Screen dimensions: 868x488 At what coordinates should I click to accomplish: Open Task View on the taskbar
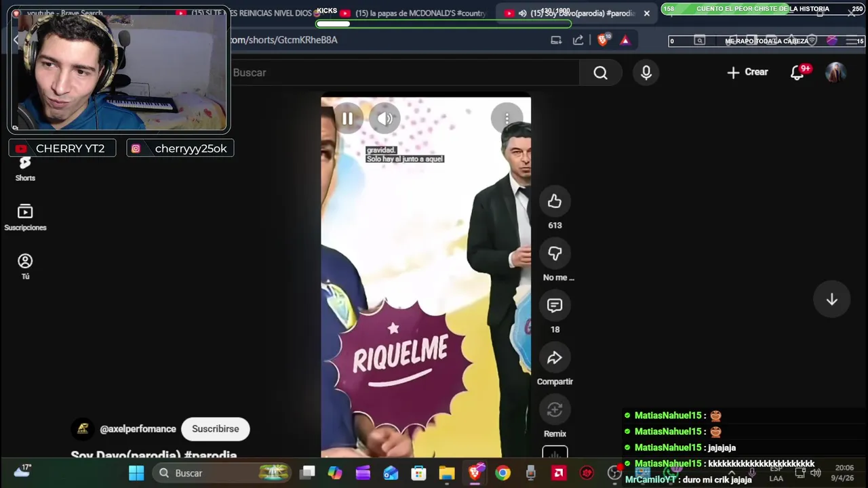(308, 473)
